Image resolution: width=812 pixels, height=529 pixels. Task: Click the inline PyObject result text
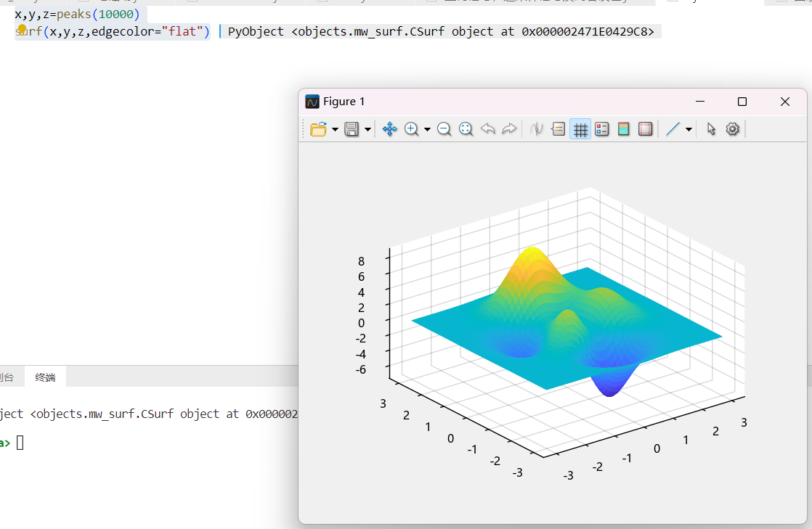[x=441, y=32]
